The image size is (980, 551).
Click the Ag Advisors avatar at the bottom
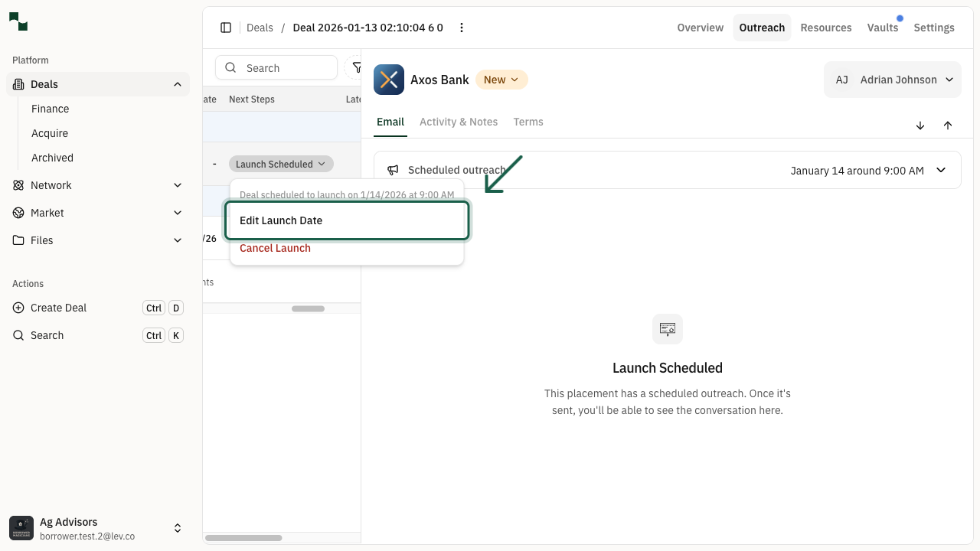21,528
